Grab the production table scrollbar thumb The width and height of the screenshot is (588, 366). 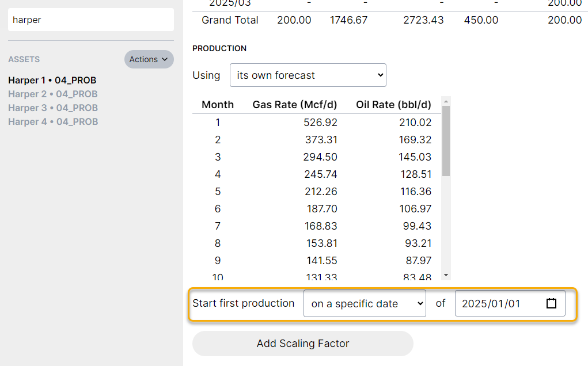tap(446, 141)
